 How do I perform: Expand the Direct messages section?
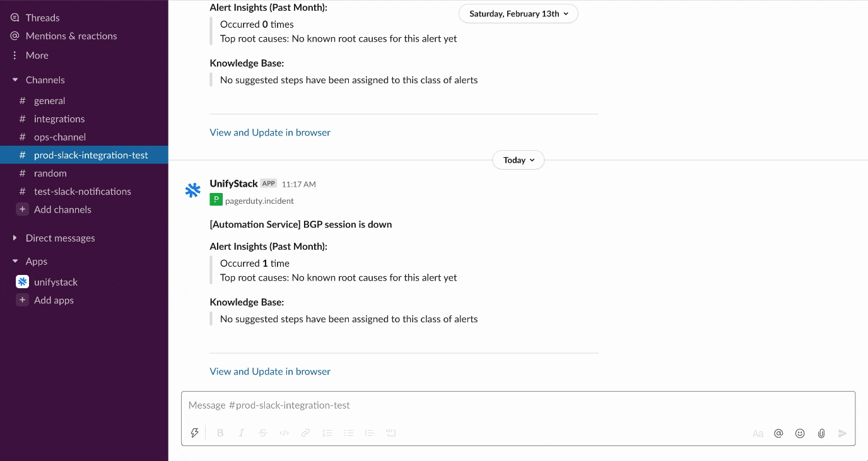[15, 238]
